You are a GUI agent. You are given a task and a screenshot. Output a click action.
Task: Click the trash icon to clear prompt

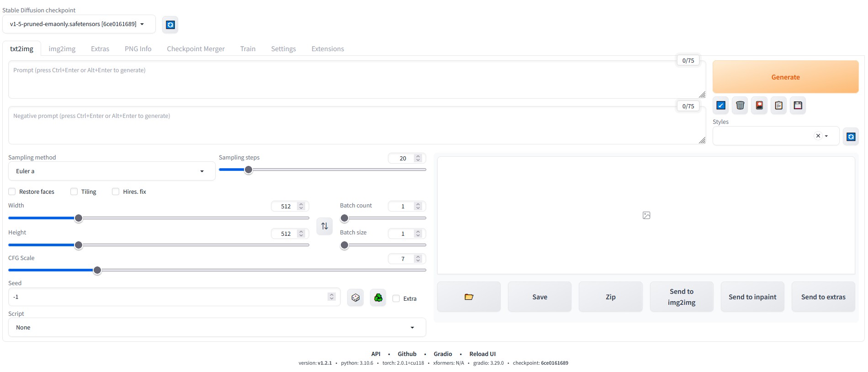[x=740, y=106]
